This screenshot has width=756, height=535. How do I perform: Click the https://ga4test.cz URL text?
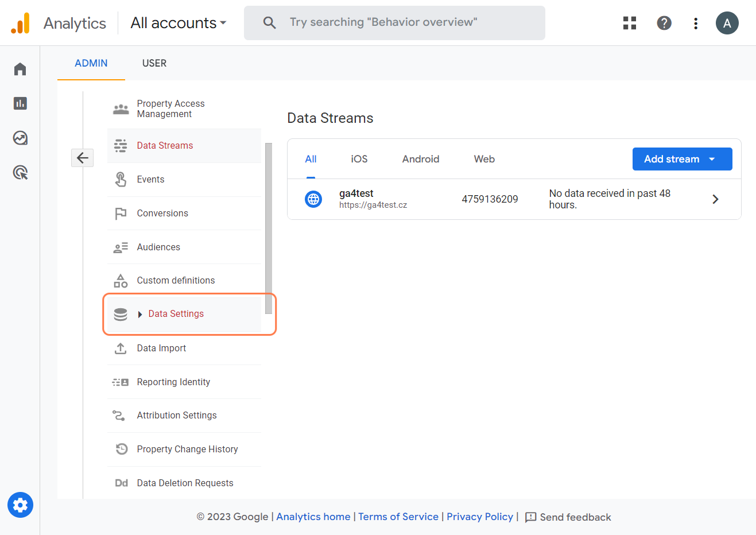(x=373, y=205)
